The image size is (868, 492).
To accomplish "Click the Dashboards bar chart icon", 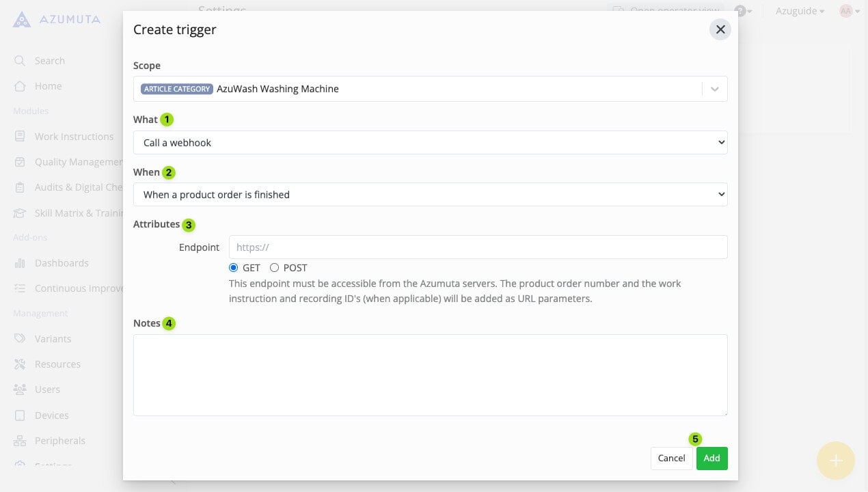I will tap(20, 263).
